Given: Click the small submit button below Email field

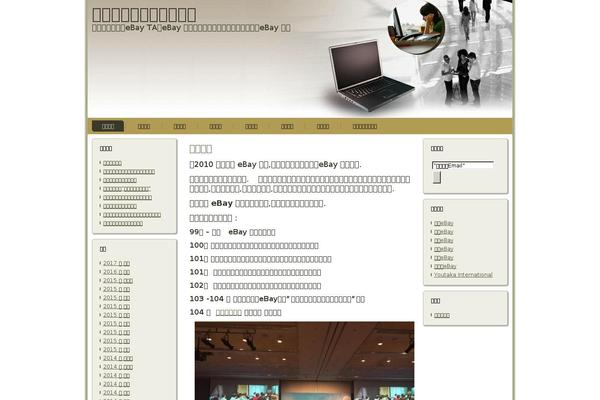Looking at the screenshot, I should coord(437,178).
